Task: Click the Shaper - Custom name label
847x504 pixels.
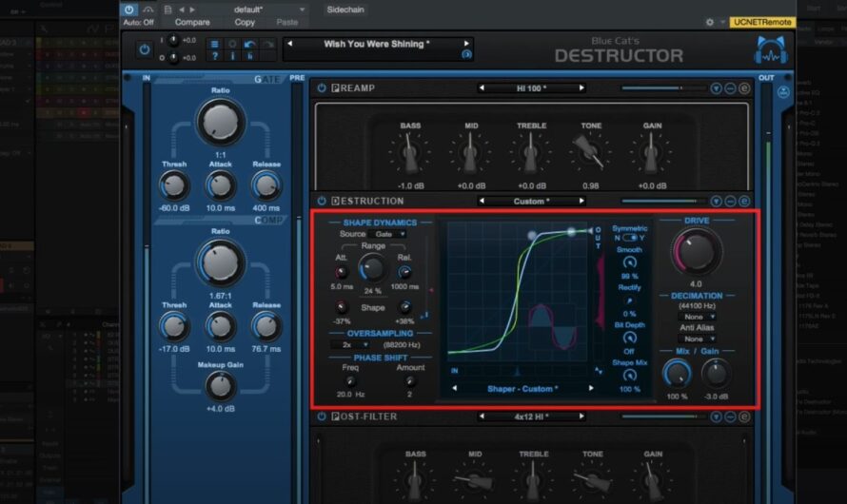Action: point(522,389)
